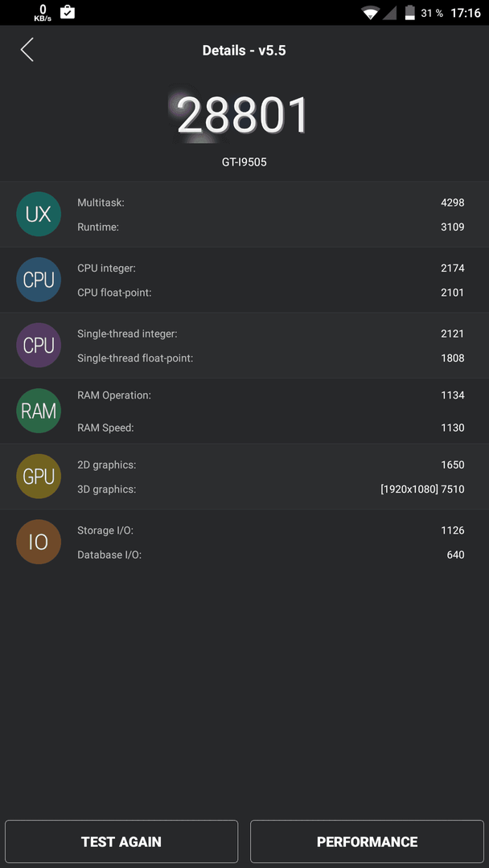Tap the battery icon in status bar
Viewport: 489px width, 868px height.
(x=410, y=13)
